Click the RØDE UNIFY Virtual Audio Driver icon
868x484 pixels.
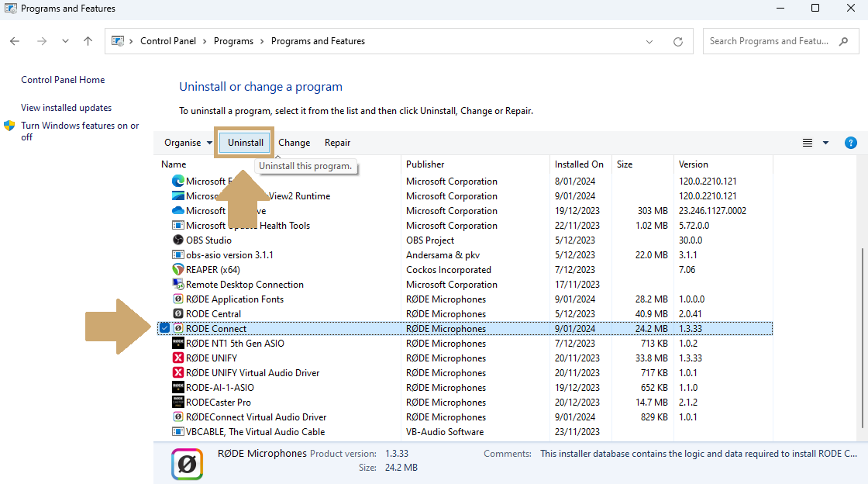177,372
